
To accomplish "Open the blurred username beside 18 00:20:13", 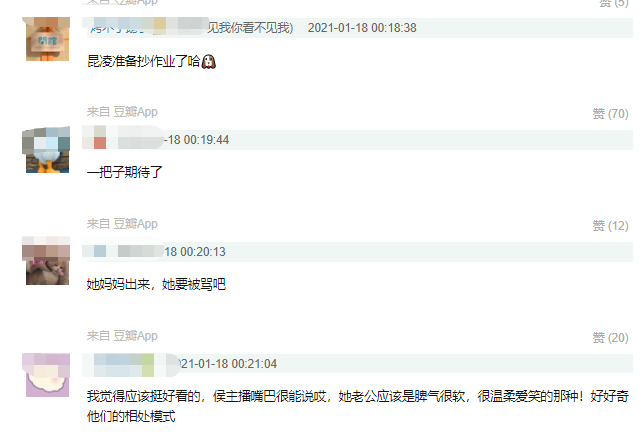I will tap(123, 251).
